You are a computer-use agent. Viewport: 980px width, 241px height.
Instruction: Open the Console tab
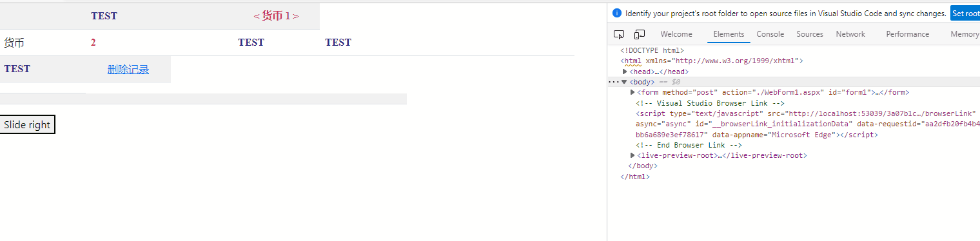[770, 34]
